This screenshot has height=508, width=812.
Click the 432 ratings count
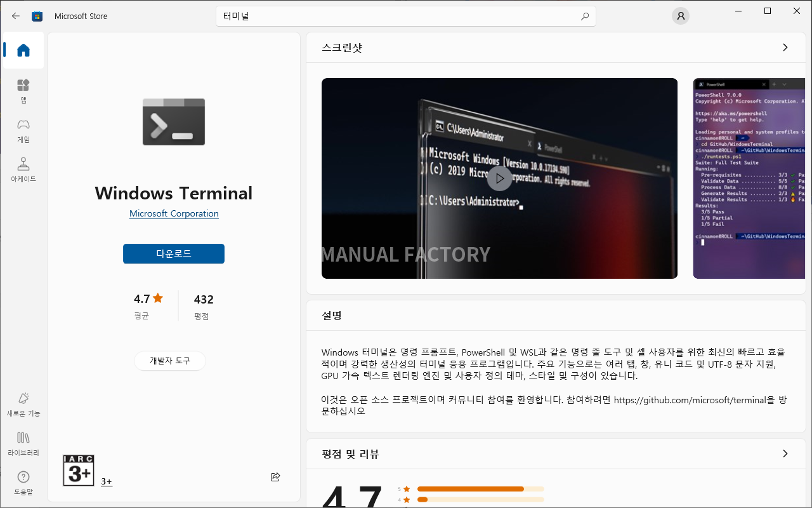click(204, 300)
